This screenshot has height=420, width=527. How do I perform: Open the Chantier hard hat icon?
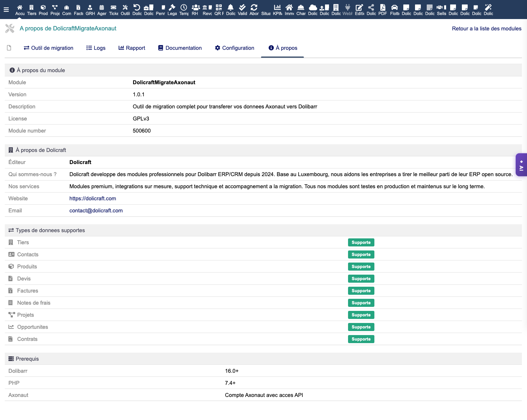(x=301, y=7)
